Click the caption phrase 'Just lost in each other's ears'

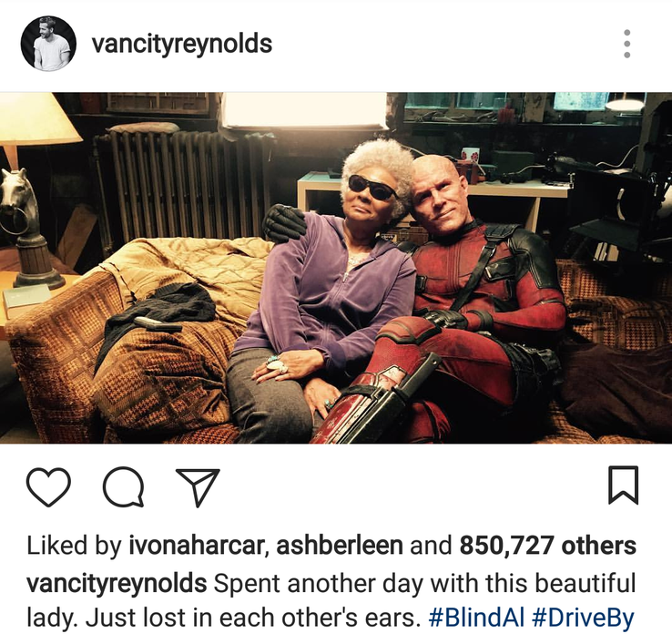tap(250, 618)
